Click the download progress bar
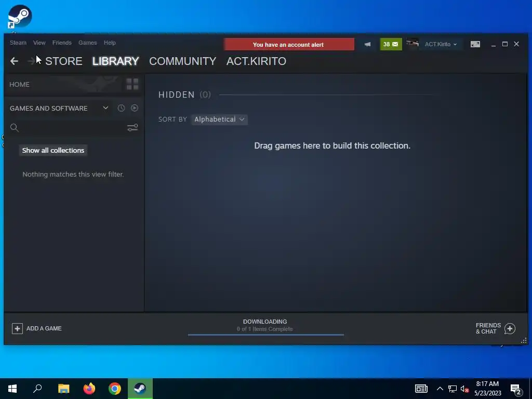The image size is (532, 399). [265, 335]
